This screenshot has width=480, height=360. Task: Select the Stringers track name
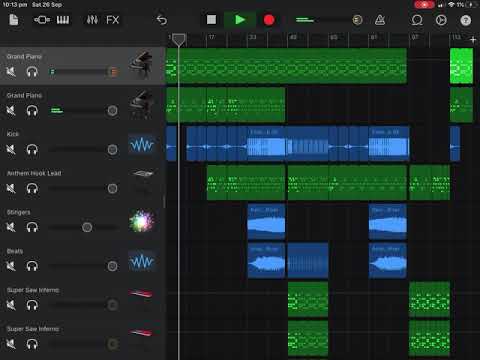(18, 212)
